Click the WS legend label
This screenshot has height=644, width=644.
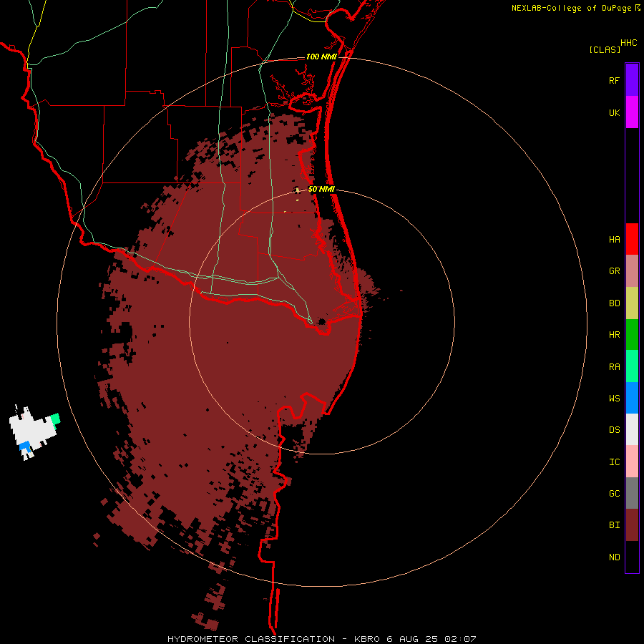pos(614,399)
